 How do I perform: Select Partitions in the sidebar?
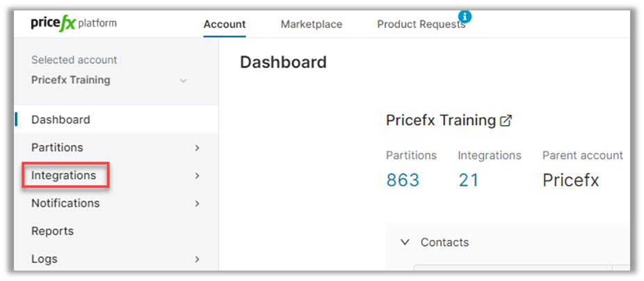57,147
